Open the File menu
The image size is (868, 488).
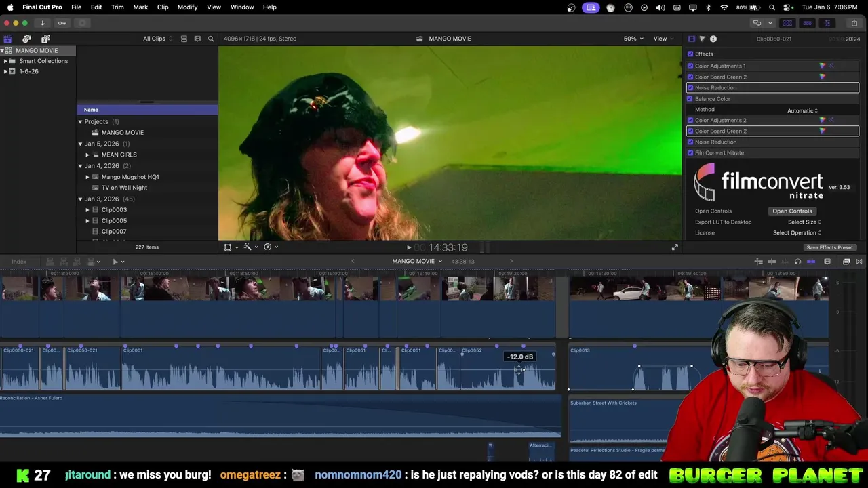coord(77,7)
